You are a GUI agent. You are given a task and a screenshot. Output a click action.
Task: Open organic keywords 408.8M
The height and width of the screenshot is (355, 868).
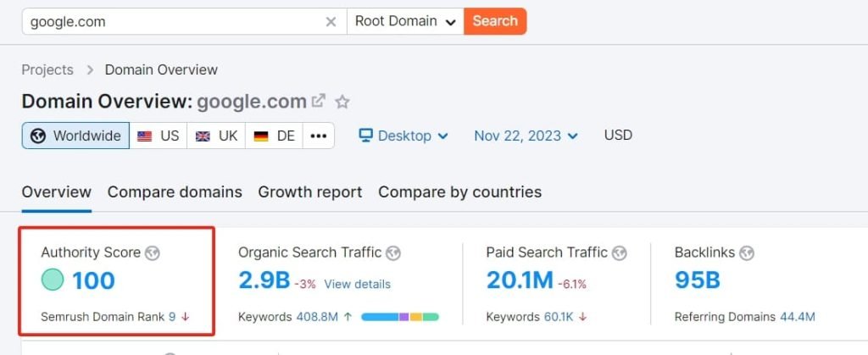pos(317,317)
